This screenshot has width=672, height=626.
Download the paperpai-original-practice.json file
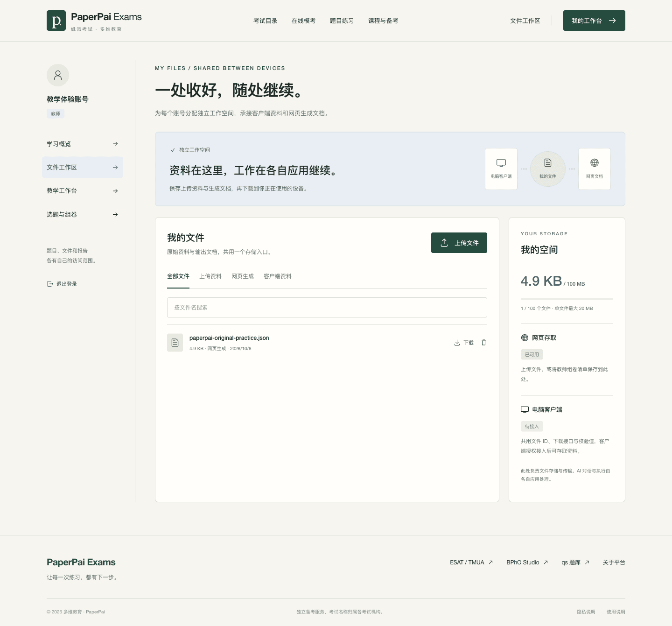[x=464, y=343]
